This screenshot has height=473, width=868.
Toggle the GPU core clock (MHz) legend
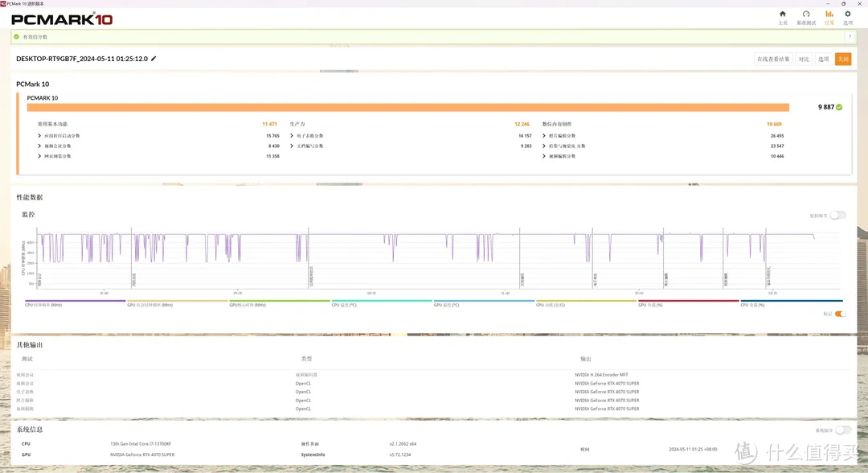click(280, 304)
